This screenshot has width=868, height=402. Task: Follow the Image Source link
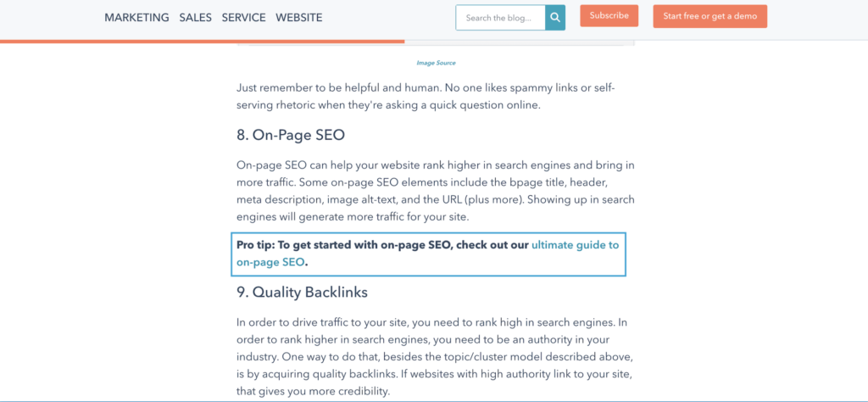(436, 63)
